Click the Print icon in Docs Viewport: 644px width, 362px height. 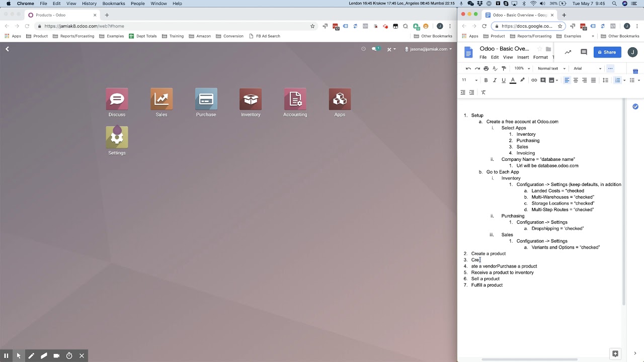486,68
